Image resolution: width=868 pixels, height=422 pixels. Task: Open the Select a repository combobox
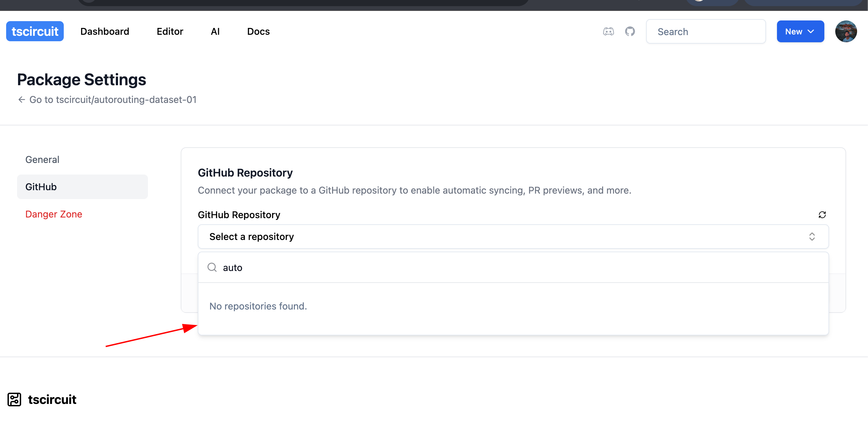point(477,237)
